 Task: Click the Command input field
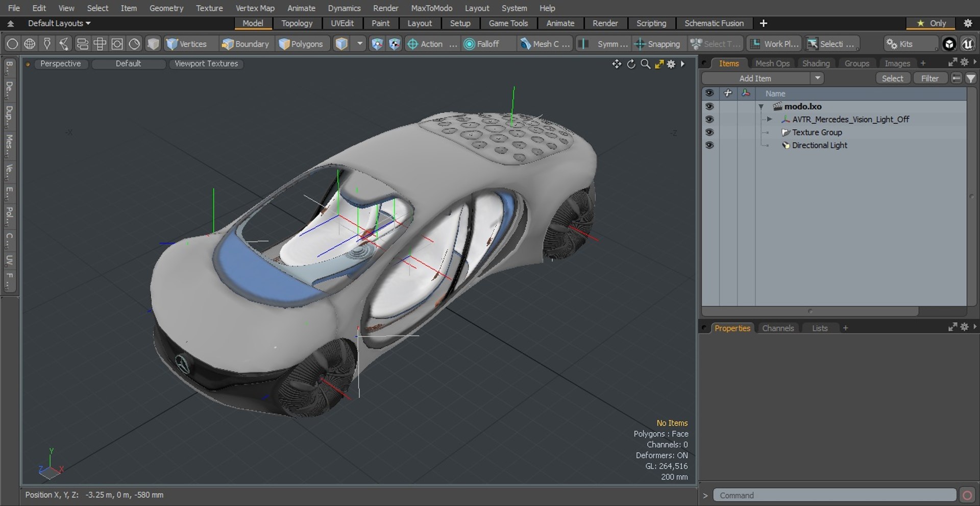(835, 495)
